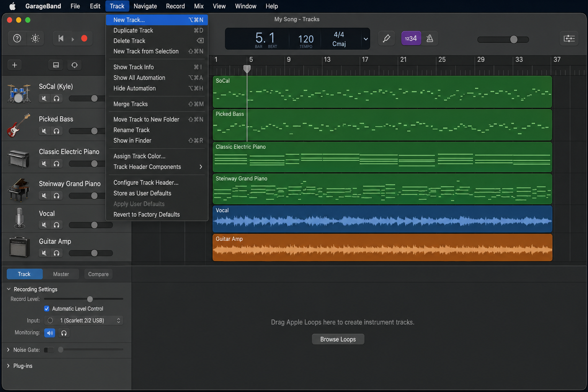Start playback with the play button
This screenshot has height=392, width=588.
coord(73,39)
